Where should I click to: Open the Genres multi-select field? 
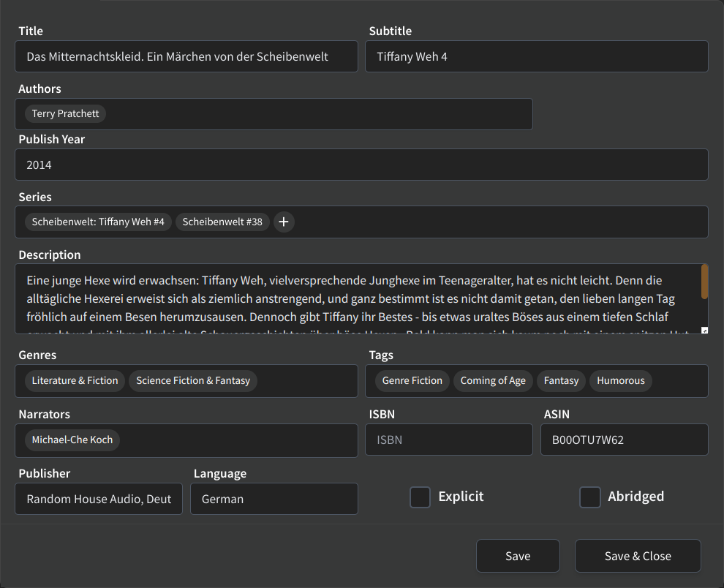pos(307,381)
